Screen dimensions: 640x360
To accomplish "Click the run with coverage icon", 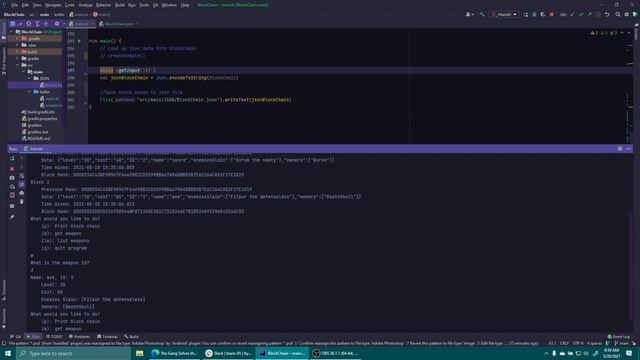I will coord(543,14).
